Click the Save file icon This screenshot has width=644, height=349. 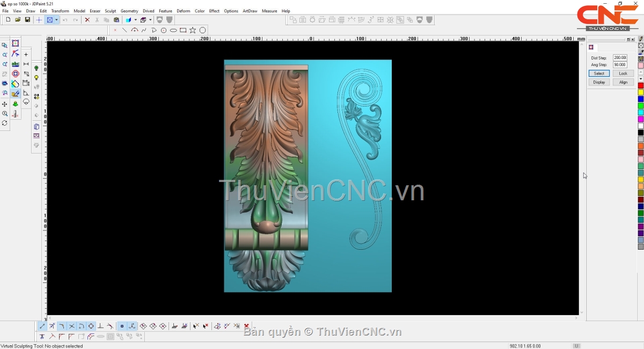[x=27, y=20]
